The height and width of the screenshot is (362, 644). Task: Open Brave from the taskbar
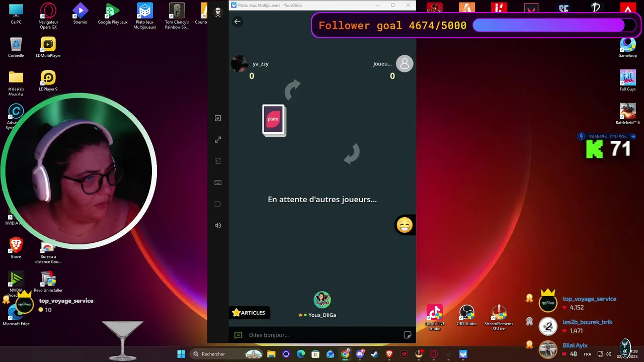click(x=389, y=354)
